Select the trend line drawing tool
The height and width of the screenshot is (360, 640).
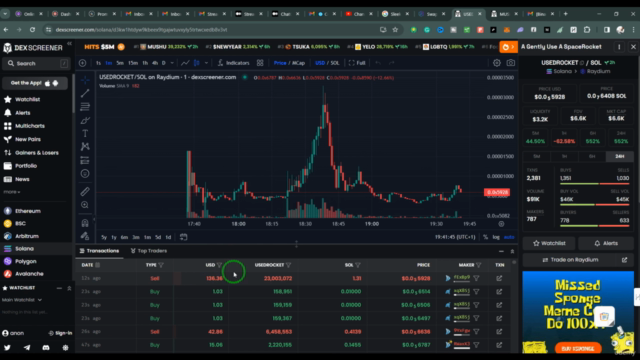(x=85, y=93)
